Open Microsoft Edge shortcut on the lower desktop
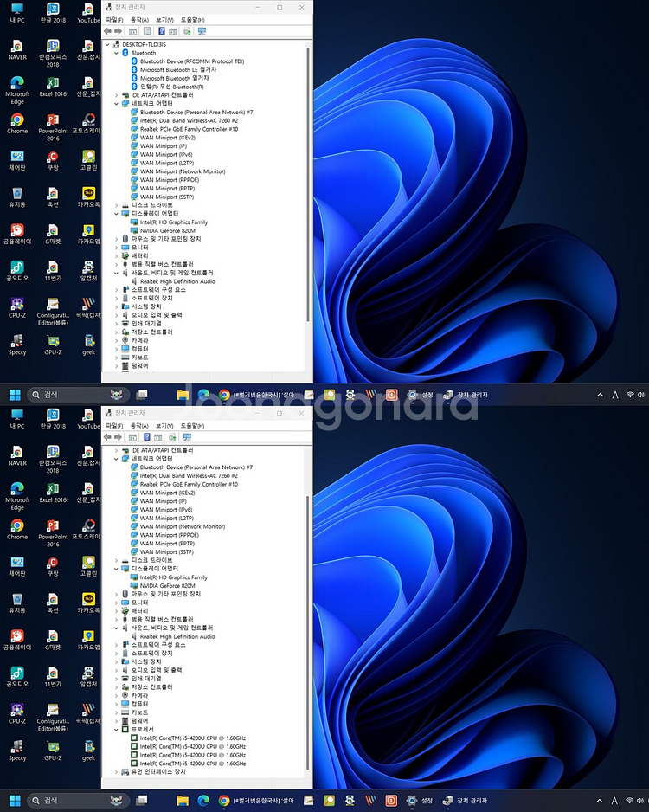Image resolution: width=649 pixels, height=812 pixels. [17, 496]
